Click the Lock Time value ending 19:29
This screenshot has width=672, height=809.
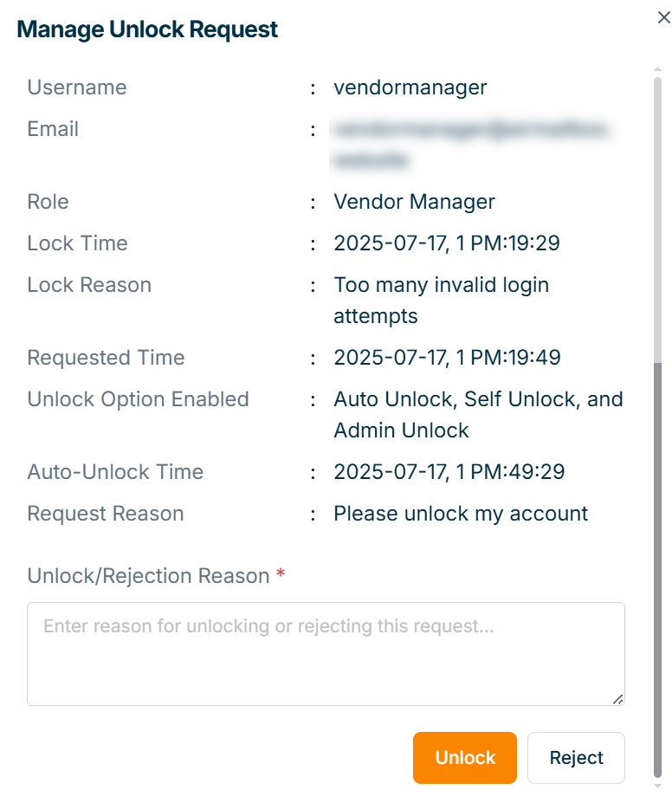click(x=447, y=243)
